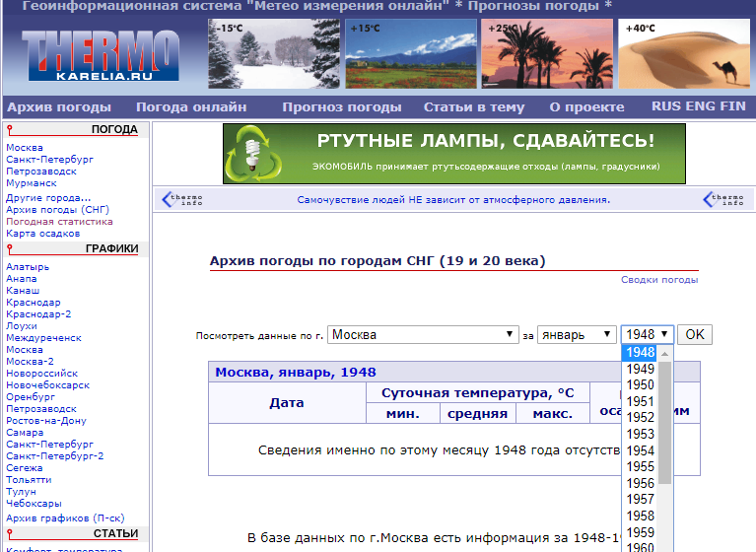Open the Архив погоды (СНГ) link
Screen dimensions: 756x552
(58, 210)
